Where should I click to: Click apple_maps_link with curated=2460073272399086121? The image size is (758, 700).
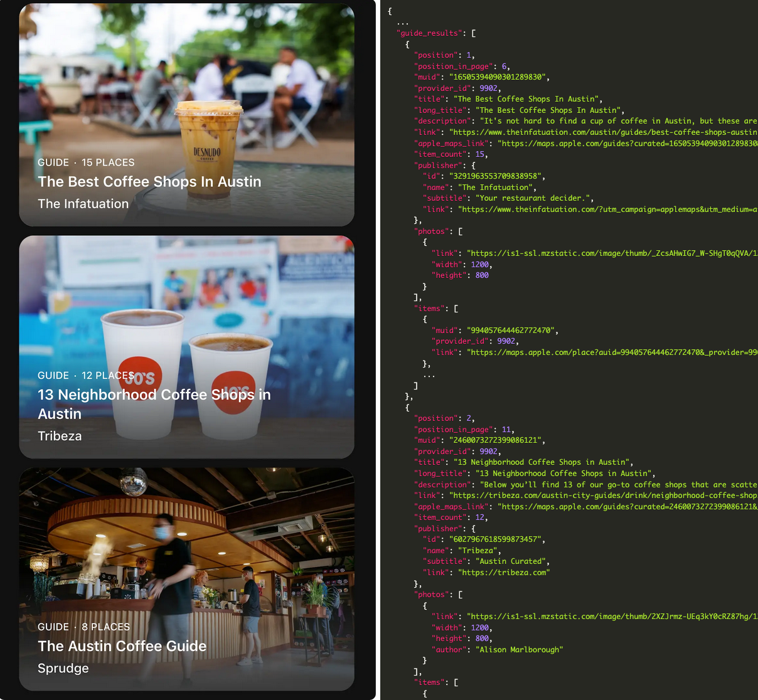(627, 507)
